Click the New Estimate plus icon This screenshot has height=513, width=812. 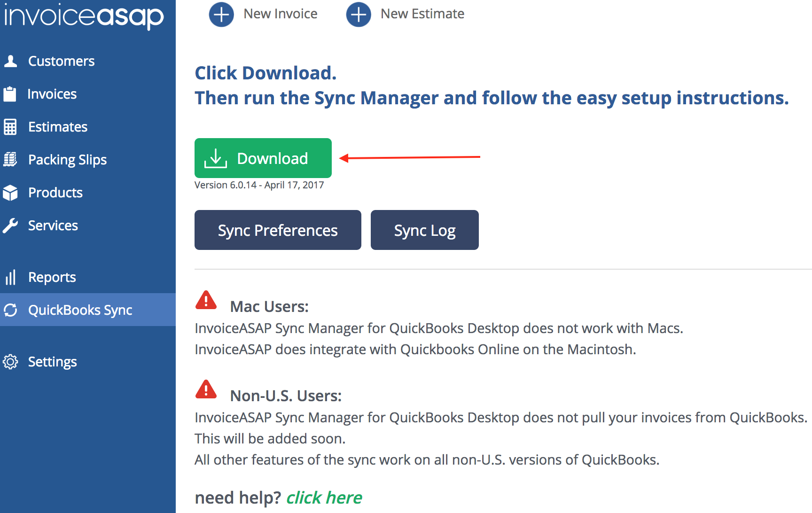[359, 14]
